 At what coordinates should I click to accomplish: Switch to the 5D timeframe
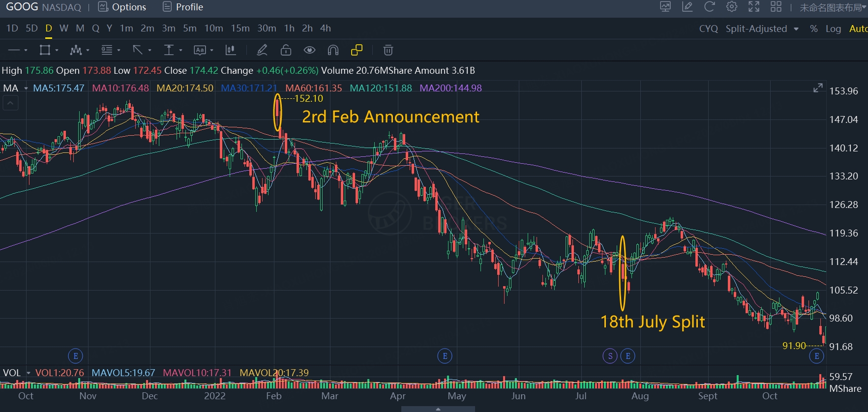(31, 29)
